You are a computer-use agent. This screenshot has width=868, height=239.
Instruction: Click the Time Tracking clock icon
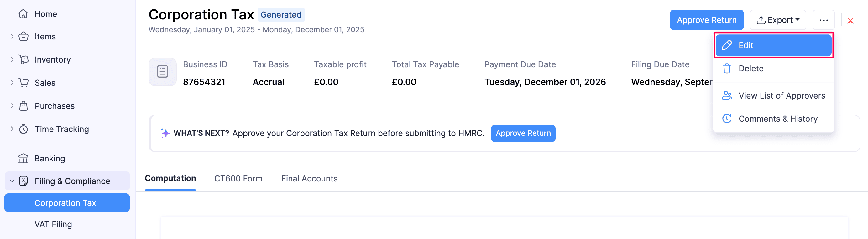23,129
